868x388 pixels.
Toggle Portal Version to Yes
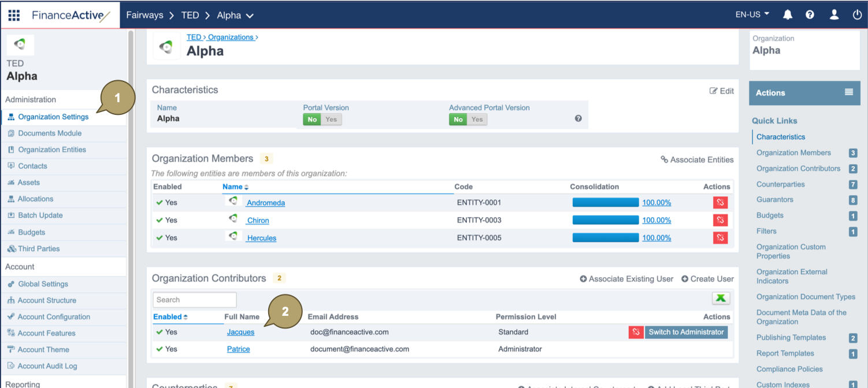[331, 120]
